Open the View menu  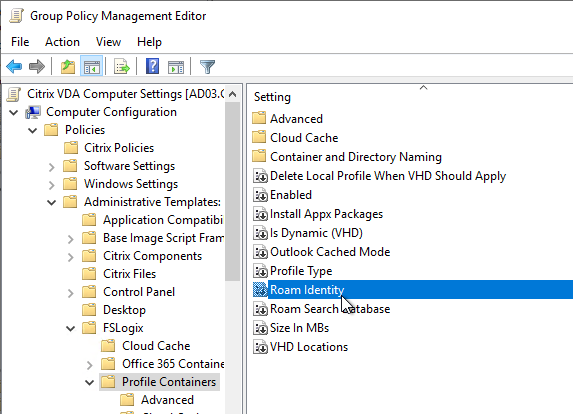click(108, 42)
